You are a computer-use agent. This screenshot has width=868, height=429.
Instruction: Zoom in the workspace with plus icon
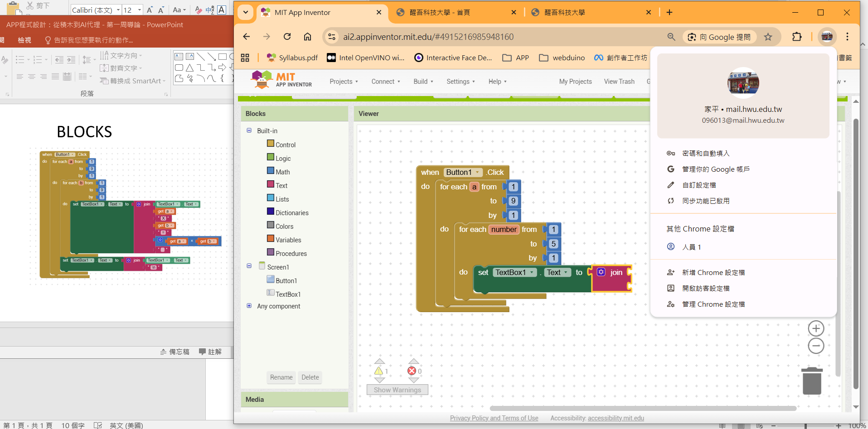tap(816, 328)
